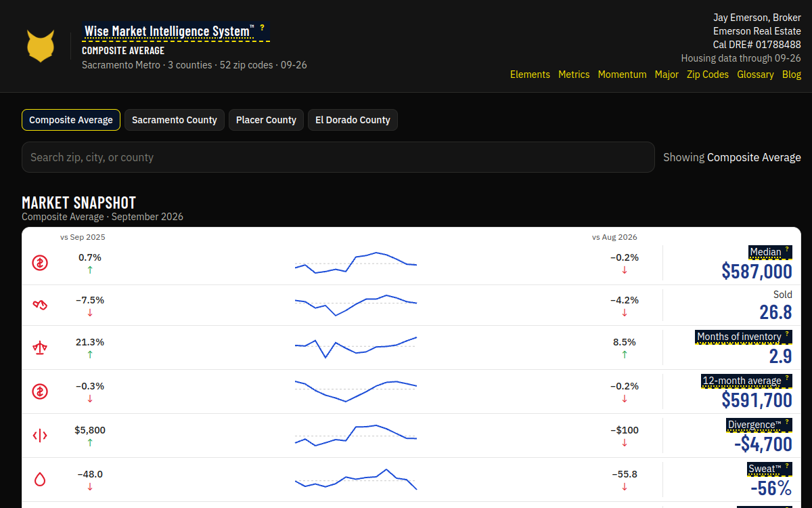Click the $5,800 year-over-year change
This screenshot has width=812, height=508.
[90, 430]
